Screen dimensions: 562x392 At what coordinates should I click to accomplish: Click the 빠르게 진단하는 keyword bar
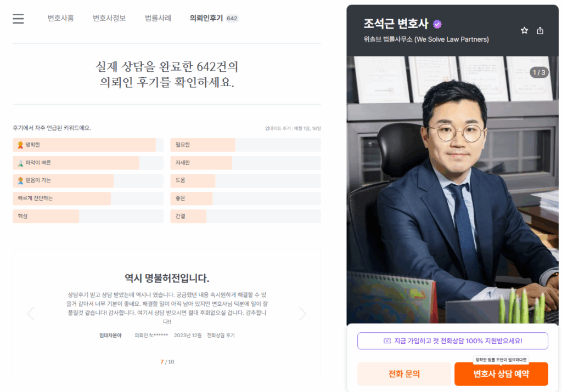coord(88,198)
